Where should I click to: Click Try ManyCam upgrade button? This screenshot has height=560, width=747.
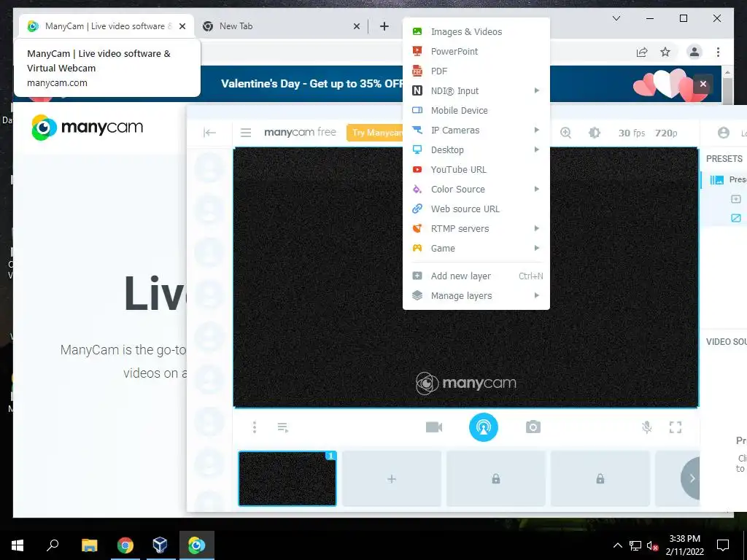(x=375, y=133)
